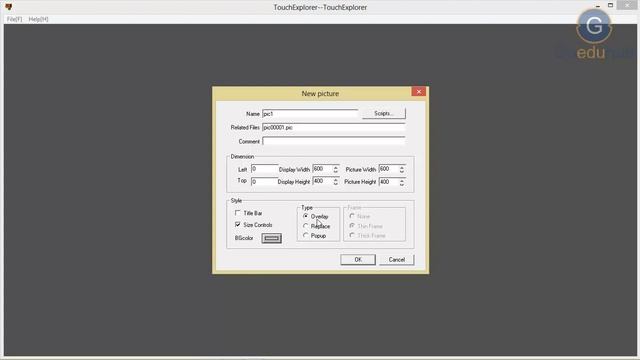Image resolution: width=640 pixels, height=360 pixels.
Task: Open the Help menu
Action: pos(38,19)
